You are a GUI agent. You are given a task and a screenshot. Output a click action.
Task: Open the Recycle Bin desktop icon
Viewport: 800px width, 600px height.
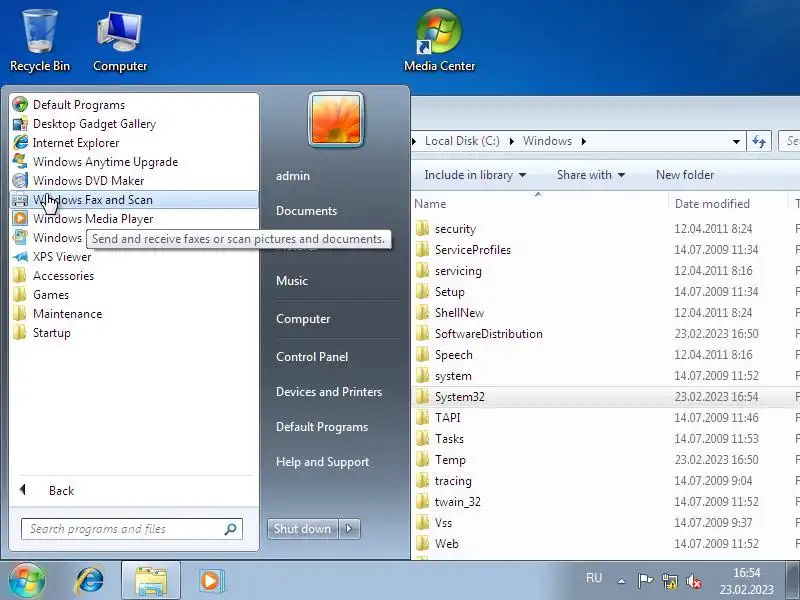[40, 41]
